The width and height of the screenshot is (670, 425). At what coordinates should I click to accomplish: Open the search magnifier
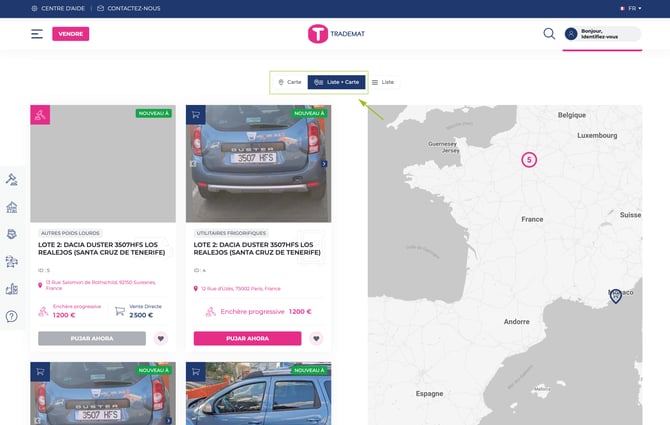tap(549, 34)
